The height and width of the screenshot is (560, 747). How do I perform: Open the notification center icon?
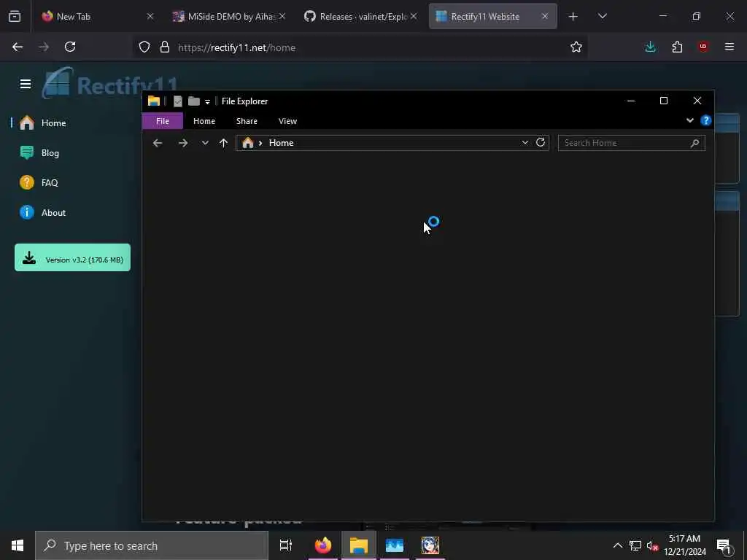tap(724, 546)
